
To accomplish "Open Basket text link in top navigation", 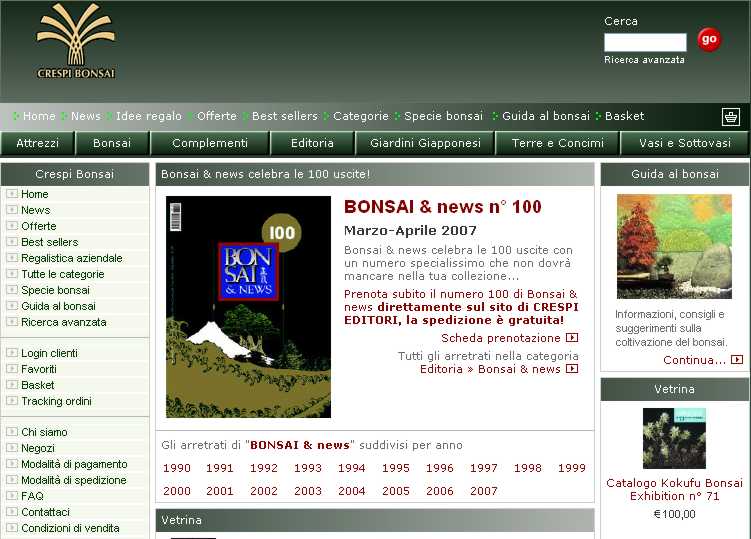I will (x=625, y=116).
